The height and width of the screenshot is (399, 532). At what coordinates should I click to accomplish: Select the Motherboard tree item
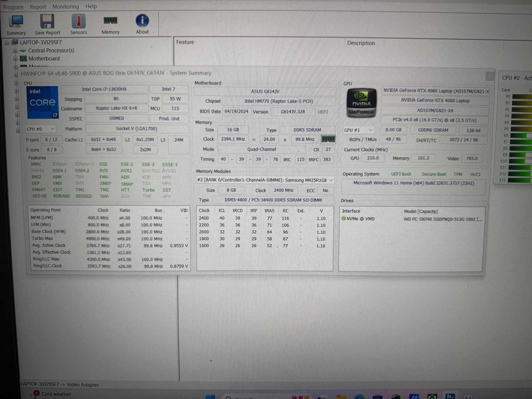pos(44,59)
